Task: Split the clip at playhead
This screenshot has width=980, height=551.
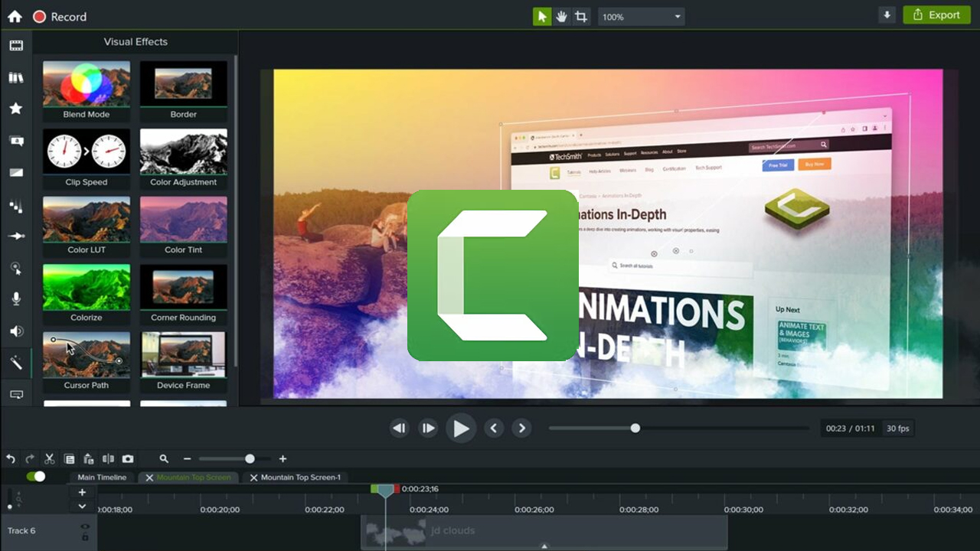Action: (x=108, y=459)
